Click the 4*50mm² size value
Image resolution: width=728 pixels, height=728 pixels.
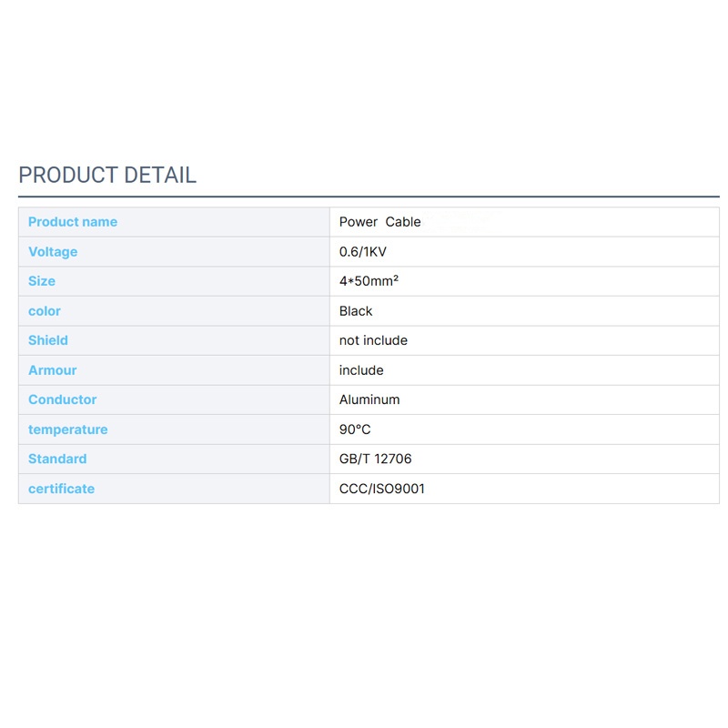click(x=369, y=281)
